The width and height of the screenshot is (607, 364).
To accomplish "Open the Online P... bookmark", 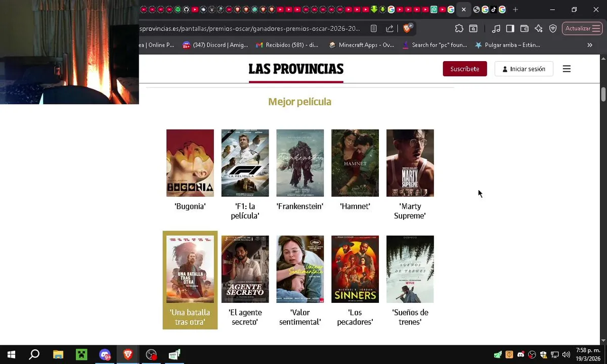I will (157, 45).
